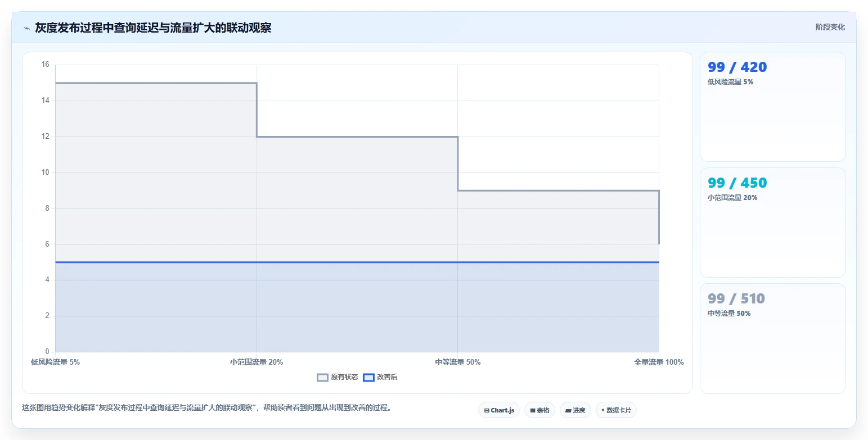Click the blue 改善后 line in chart

point(357,262)
